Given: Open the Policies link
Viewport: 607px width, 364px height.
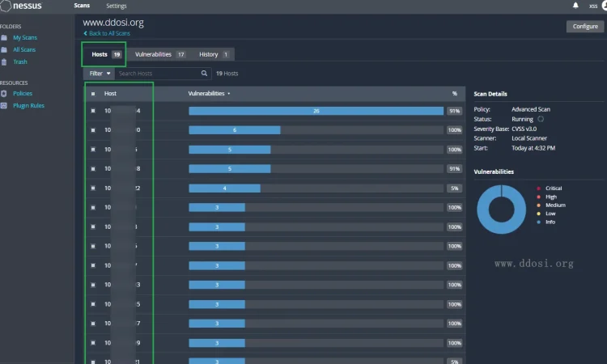Looking at the screenshot, I should click(23, 93).
